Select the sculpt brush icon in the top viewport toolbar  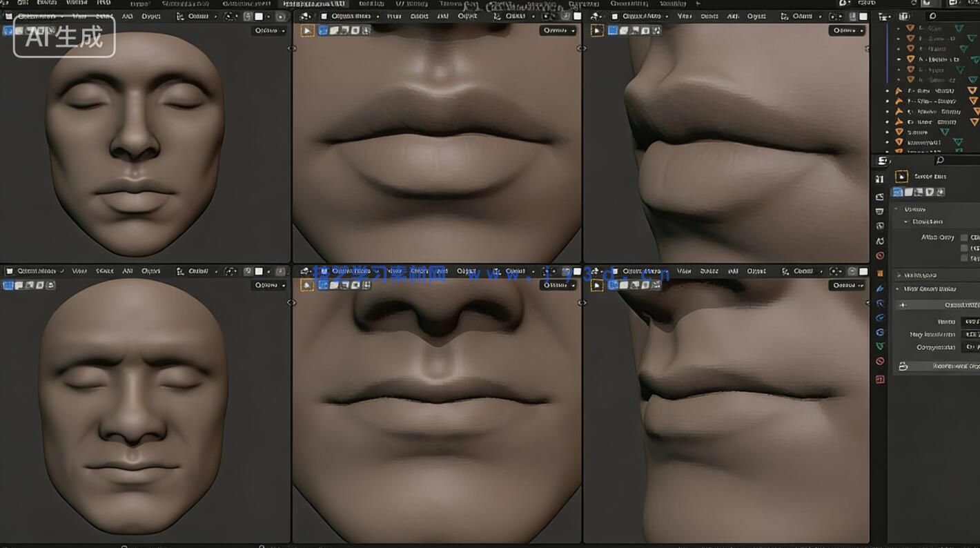(308, 30)
